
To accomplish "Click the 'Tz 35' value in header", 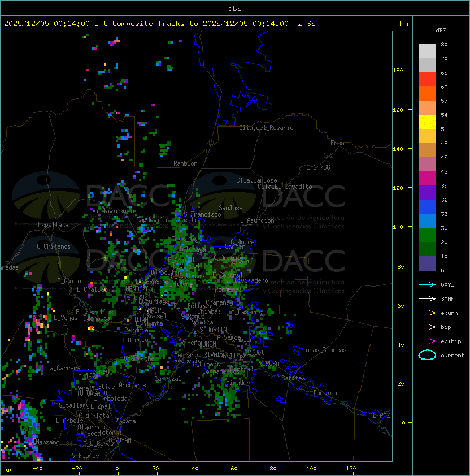I will (304, 24).
